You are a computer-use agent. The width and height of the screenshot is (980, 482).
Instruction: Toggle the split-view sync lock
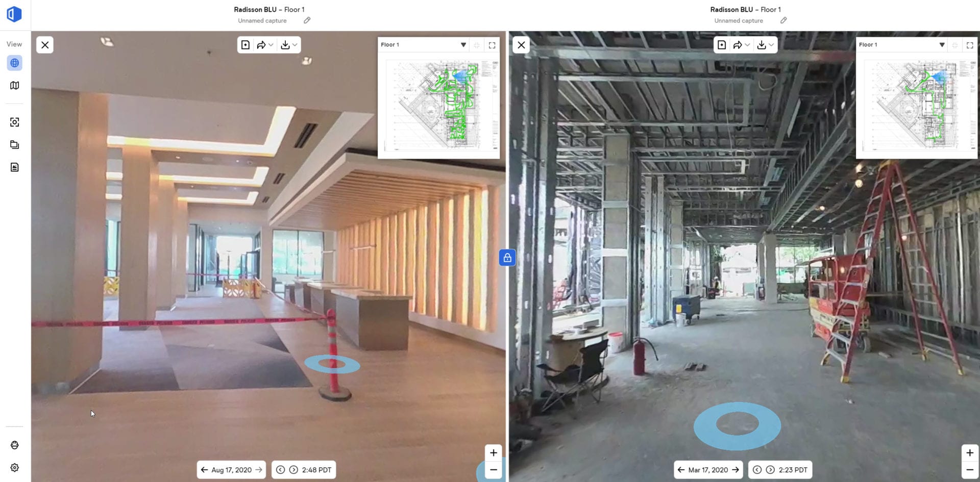(507, 258)
